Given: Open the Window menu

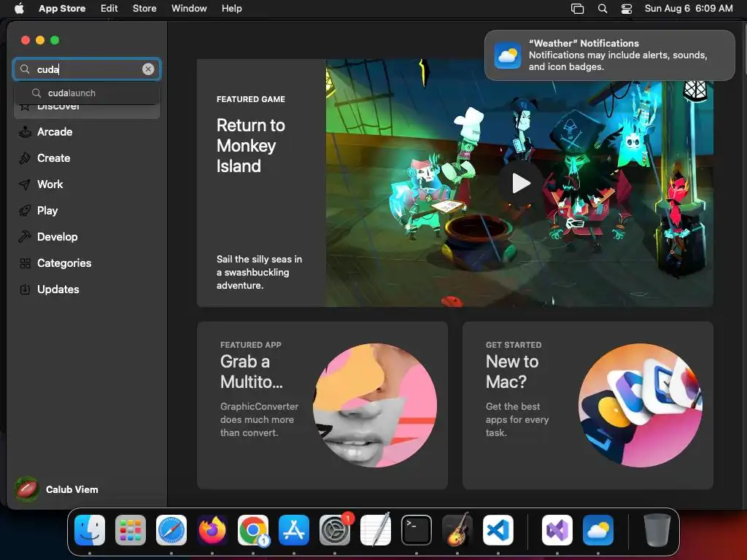Looking at the screenshot, I should tap(189, 9).
